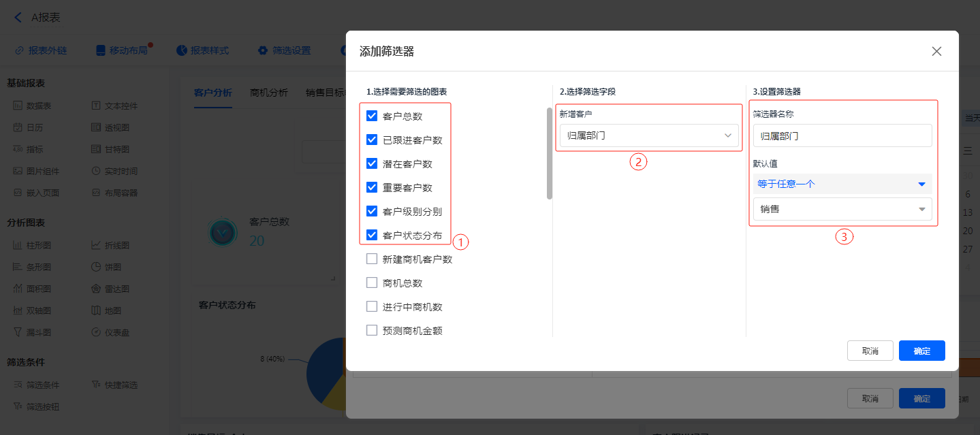Choose the 漏斗图 chart icon
Screen dimensions: 980x435
pyautogui.click(x=18, y=332)
